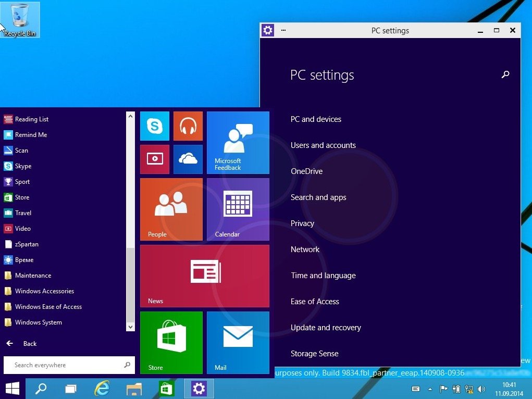Open the OneDrive cloud tile
The width and height of the screenshot is (532, 399).
[x=188, y=159]
